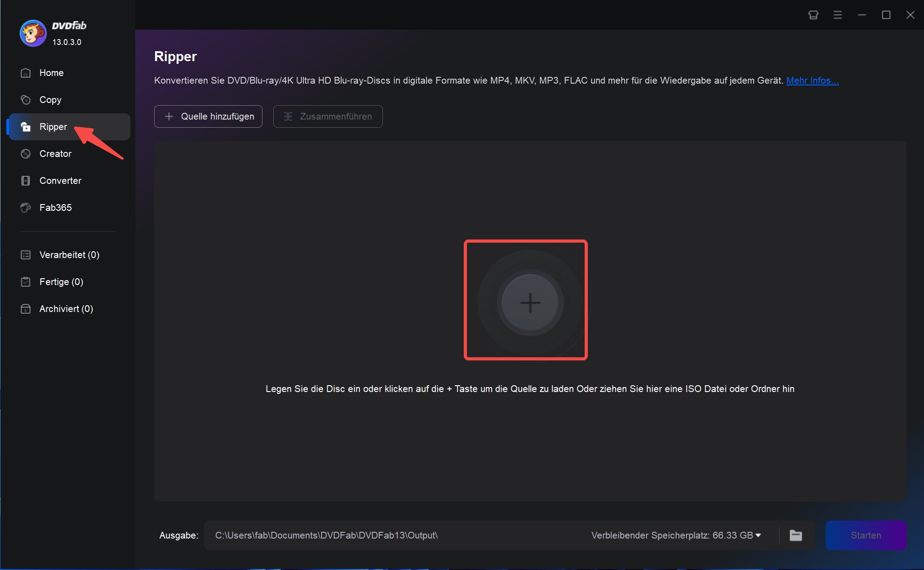Screen dimensions: 924x570
Task: Expand the Verbleibender Speicherplatz dropdown arrow
Action: point(759,535)
